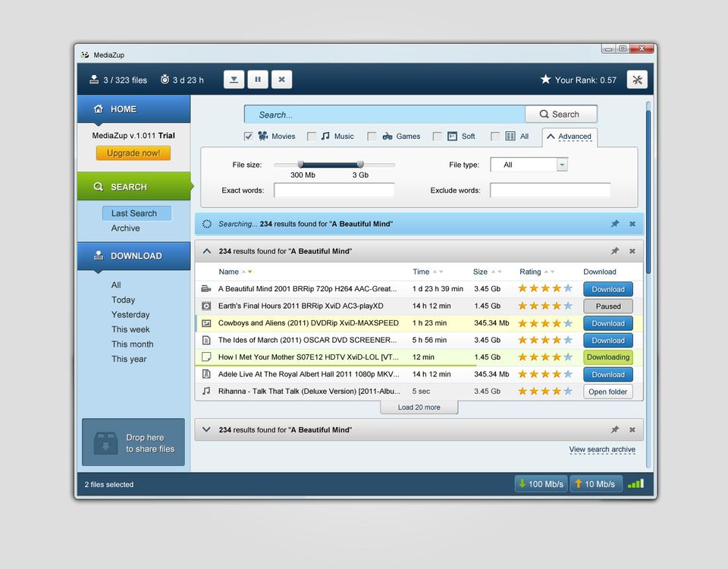Click the 300 Mb file size slider handle
The width and height of the screenshot is (728, 569).
[x=301, y=164]
